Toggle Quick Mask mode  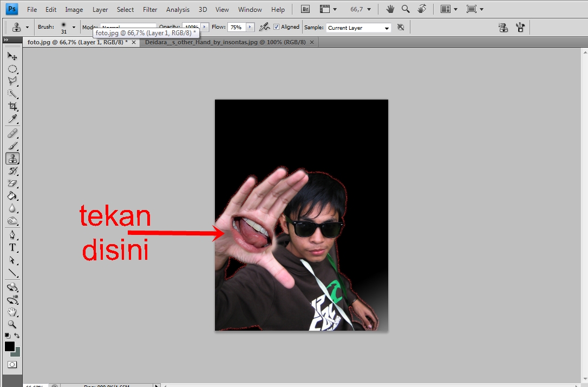pos(12,364)
